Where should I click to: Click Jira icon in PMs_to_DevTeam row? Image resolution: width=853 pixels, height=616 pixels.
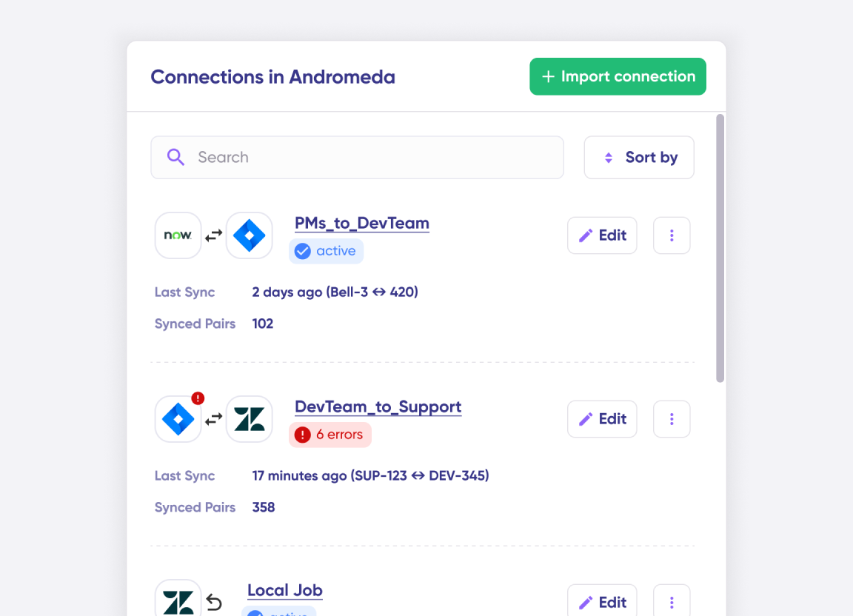(x=249, y=235)
